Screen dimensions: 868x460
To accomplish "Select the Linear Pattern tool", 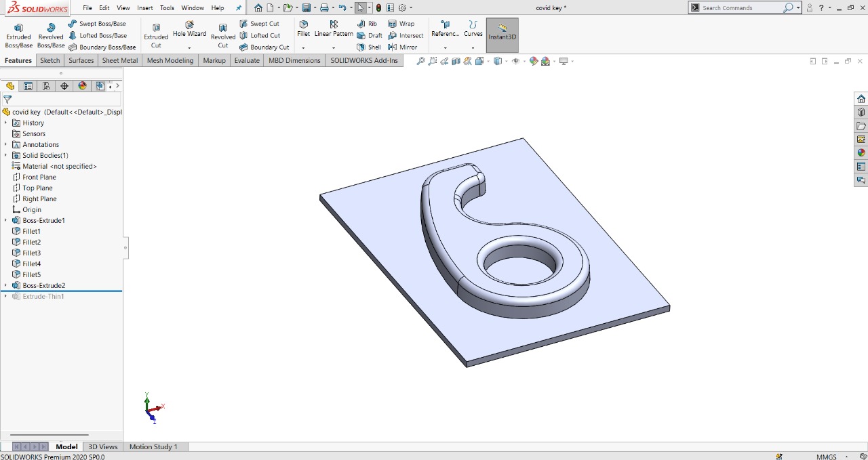I will pyautogui.click(x=334, y=29).
